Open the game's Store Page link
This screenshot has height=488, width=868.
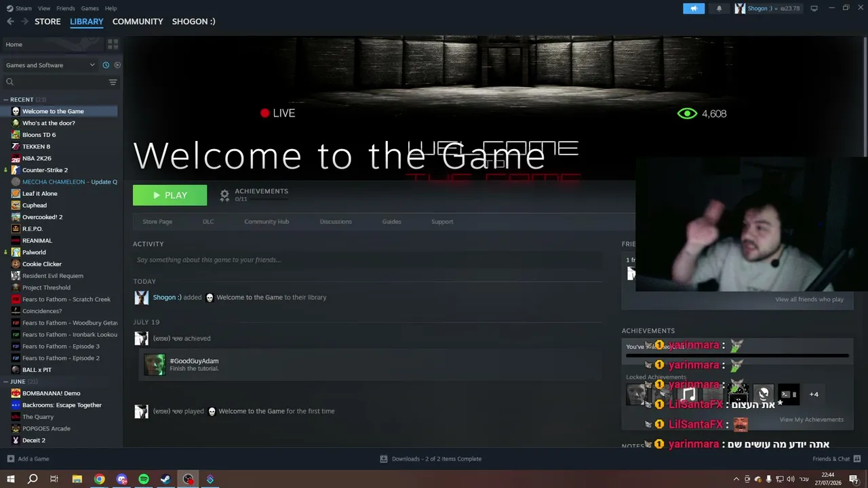tap(157, 222)
